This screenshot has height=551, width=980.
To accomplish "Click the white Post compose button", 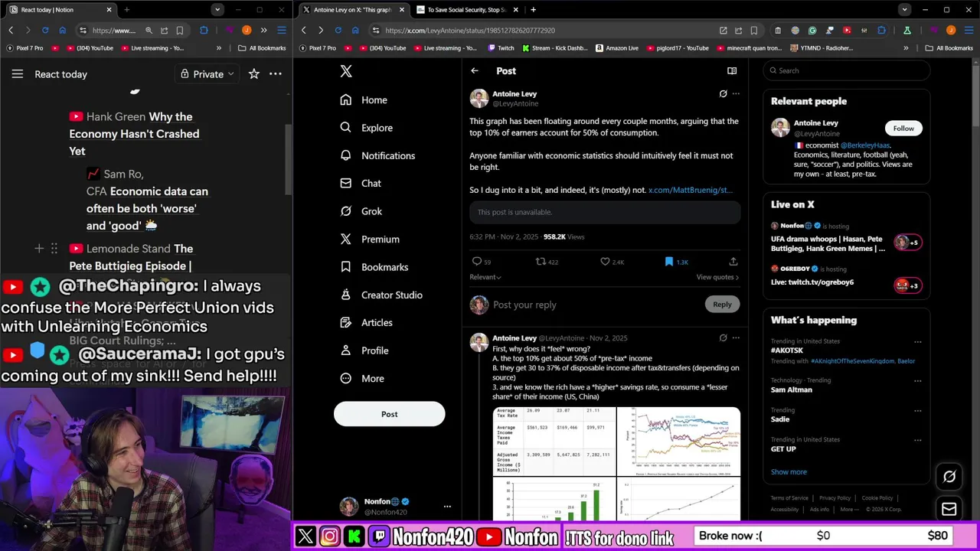I will 389,414.
